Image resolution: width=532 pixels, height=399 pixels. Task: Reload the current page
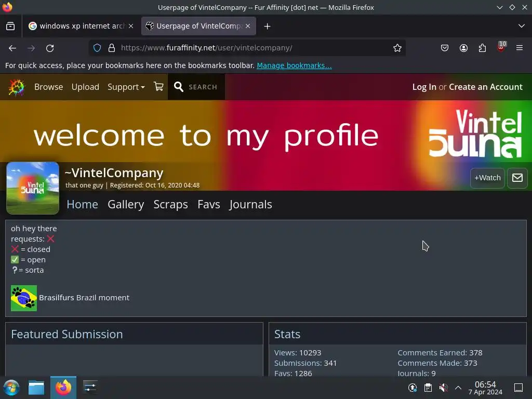pyautogui.click(x=50, y=48)
